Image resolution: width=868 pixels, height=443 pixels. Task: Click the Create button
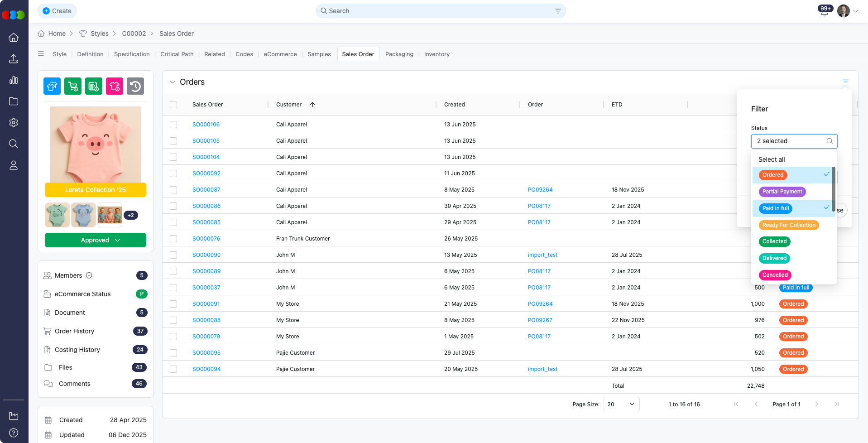[x=57, y=11]
